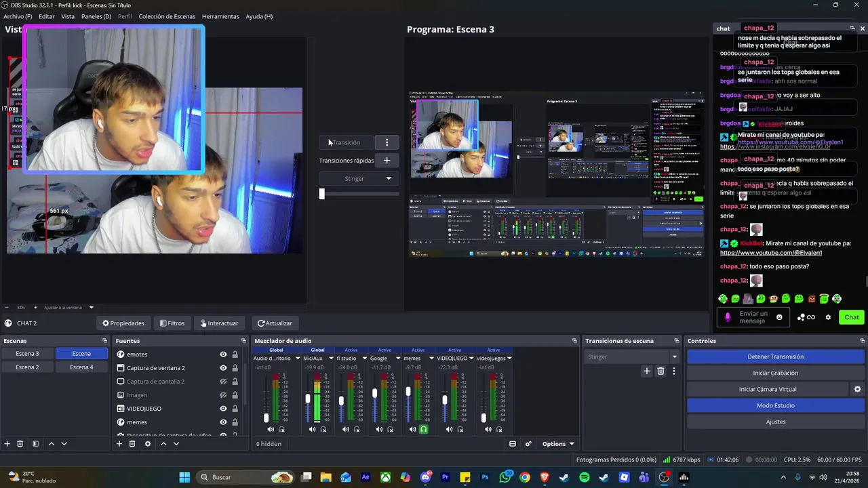Adjust Mic/Aux volume fader
The height and width of the screenshot is (488, 868).
pyautogui.click(x=308, y=399)
